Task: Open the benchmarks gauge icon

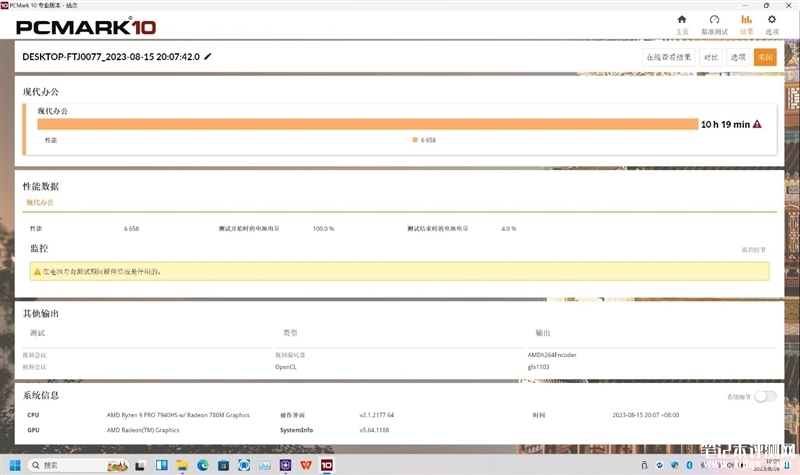Action: (714, 20)
